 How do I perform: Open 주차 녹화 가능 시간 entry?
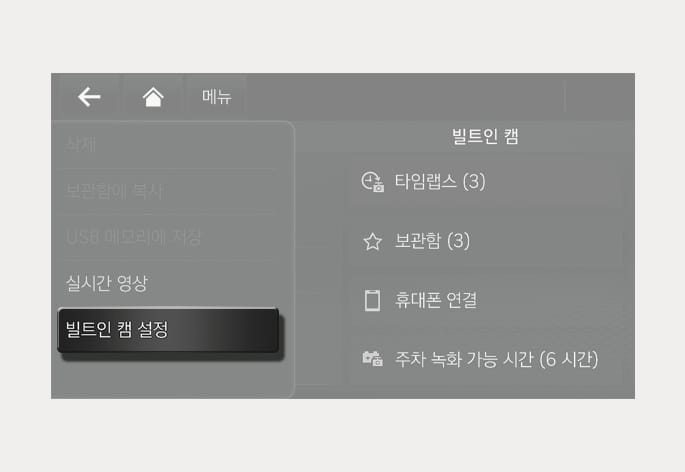pyautogui.click(x=486, y=359)
